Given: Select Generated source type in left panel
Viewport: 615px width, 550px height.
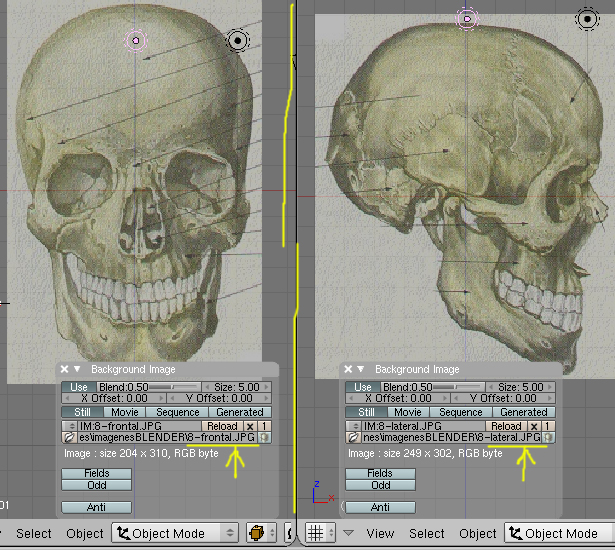Looking at the screenshot, I should point(240,412).
